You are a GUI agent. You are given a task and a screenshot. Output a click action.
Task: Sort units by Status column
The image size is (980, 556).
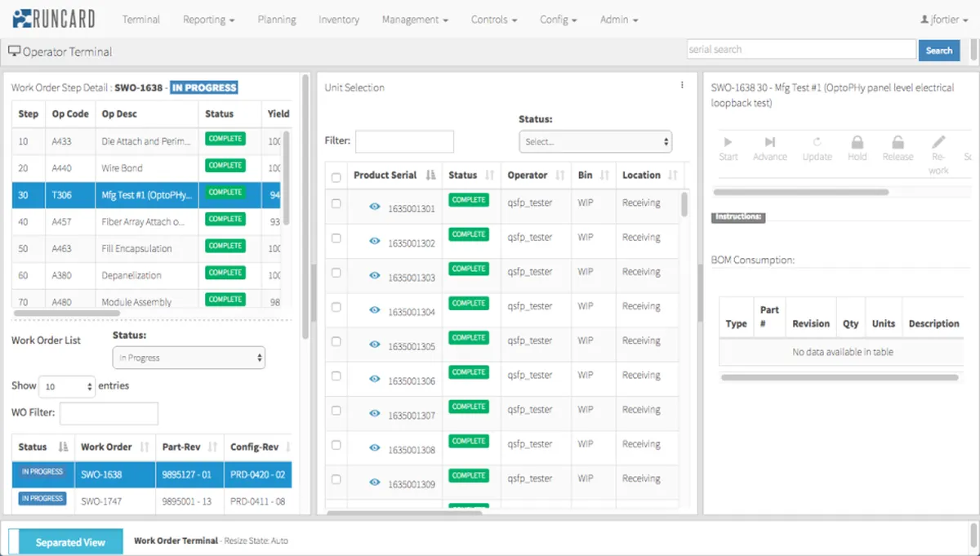[471, 175]
